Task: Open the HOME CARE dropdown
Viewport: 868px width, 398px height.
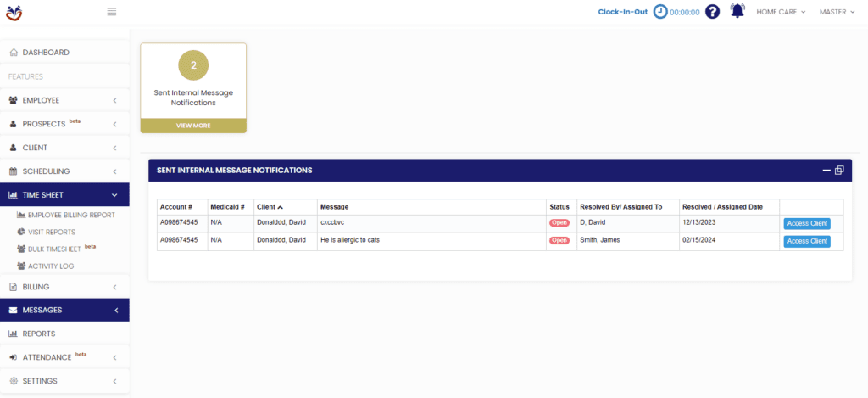Action: [x=781, y=12]
